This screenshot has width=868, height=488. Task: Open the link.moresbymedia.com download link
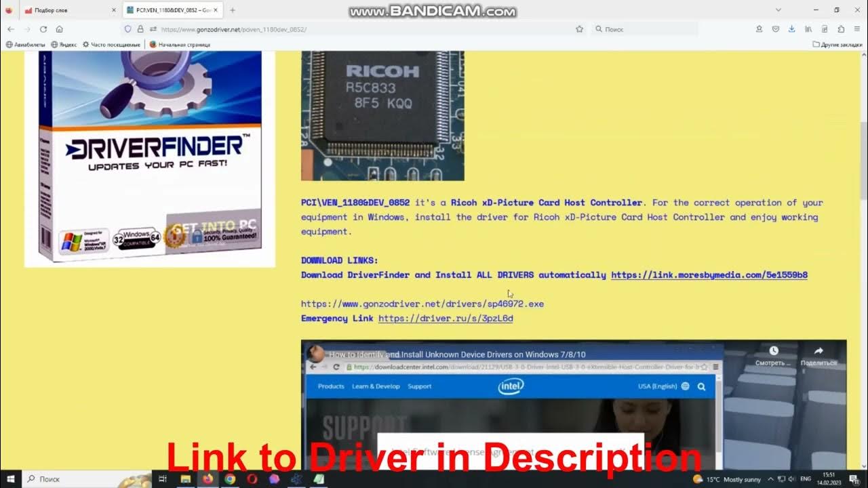(x=709, y=275)
